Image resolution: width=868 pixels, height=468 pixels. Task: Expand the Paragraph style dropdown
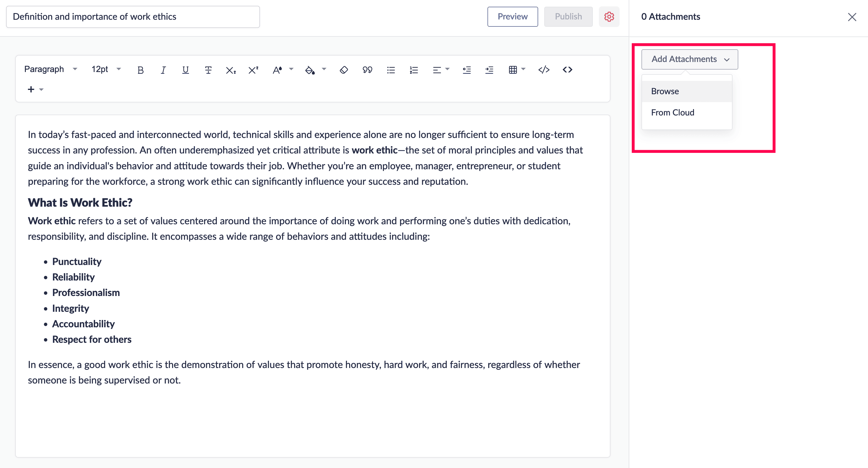coord(50,69)
